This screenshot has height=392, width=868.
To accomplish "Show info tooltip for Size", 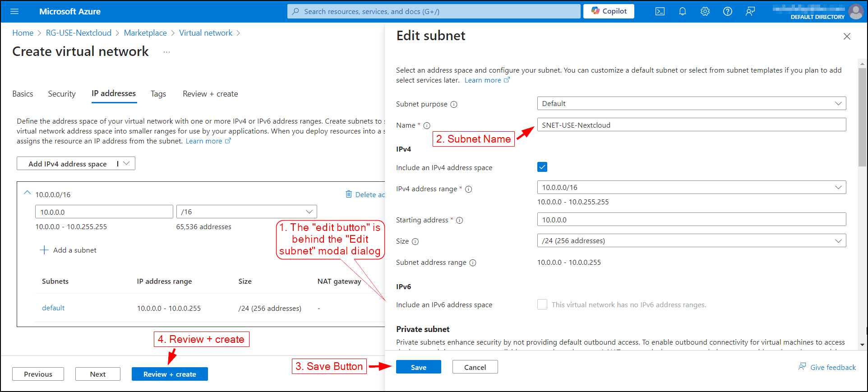I will [416, 241].
